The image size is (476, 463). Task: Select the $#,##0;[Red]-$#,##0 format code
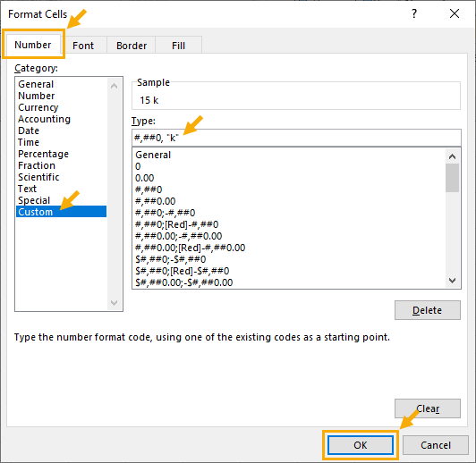(x=183, y=271)
